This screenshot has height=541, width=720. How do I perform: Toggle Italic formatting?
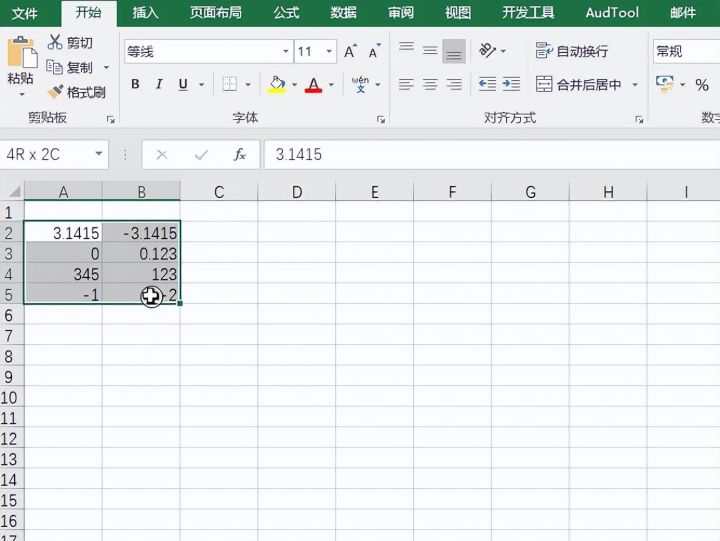pos(159,84)
